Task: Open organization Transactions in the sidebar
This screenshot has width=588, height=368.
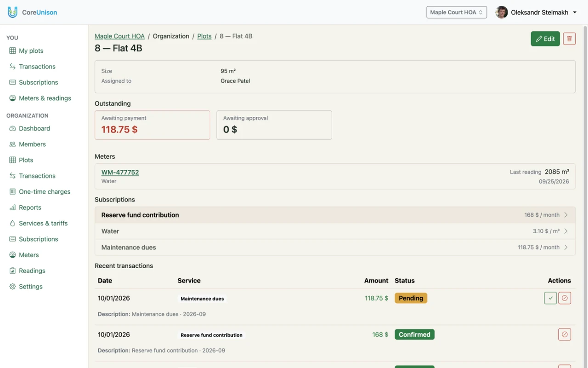Action: point(37,176)
